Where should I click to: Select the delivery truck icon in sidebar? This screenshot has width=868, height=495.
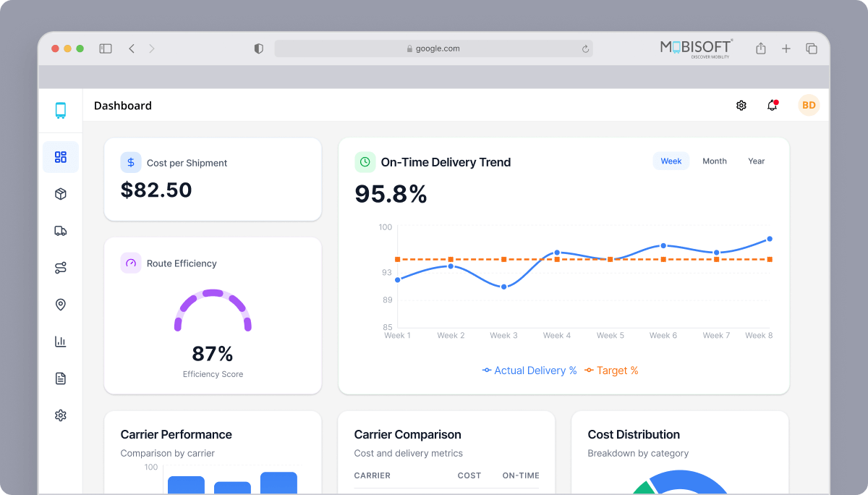[61, 231]
